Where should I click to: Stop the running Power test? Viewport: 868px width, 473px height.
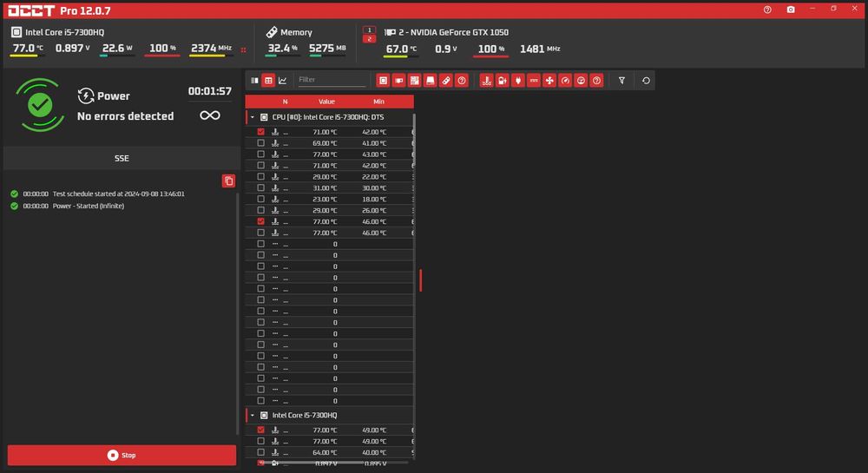[122, 456]
